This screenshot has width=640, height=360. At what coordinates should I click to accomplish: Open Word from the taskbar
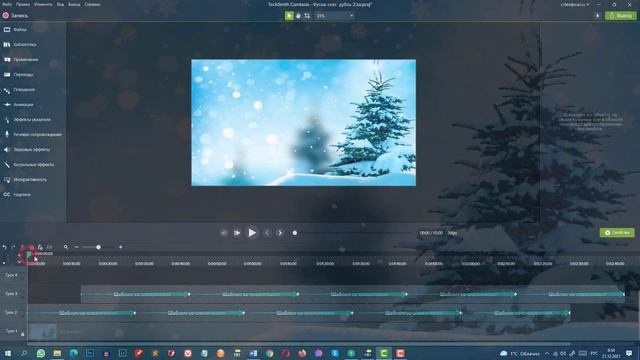pyautogui.click(x=253, y=353)
